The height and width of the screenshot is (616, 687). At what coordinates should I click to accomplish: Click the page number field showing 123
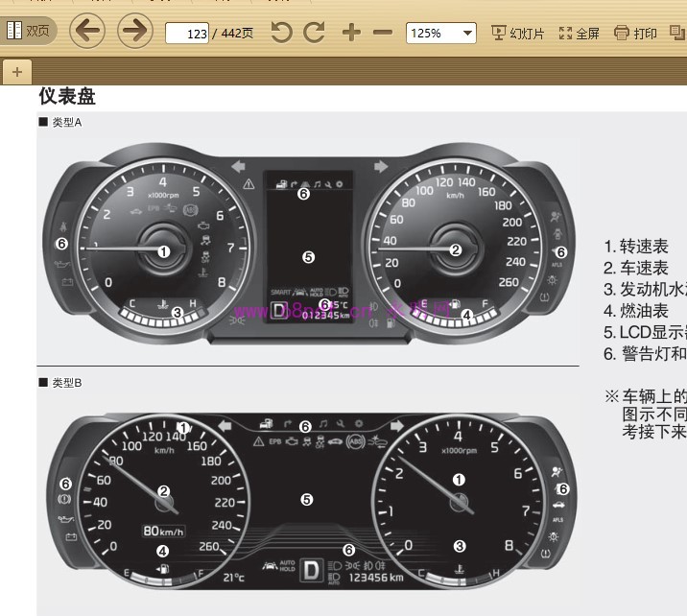coord(188,34)
